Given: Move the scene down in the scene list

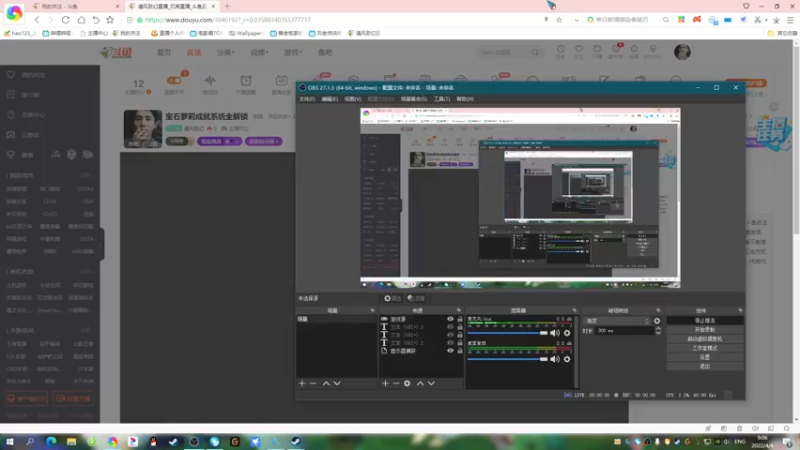Looking at the screenshot, I should pyautogui.click(x=337, y=383).
